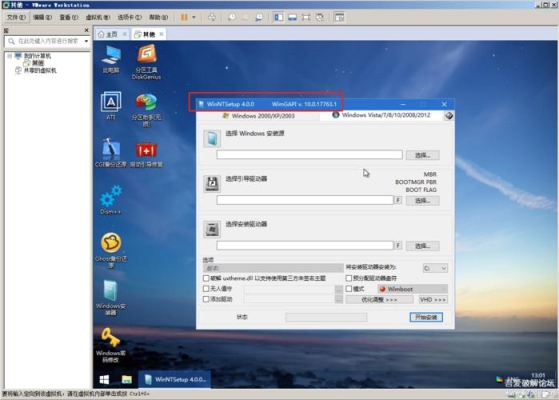
Task: Open the 此电脑 This PC desktop icon
Action: point(111,59)
